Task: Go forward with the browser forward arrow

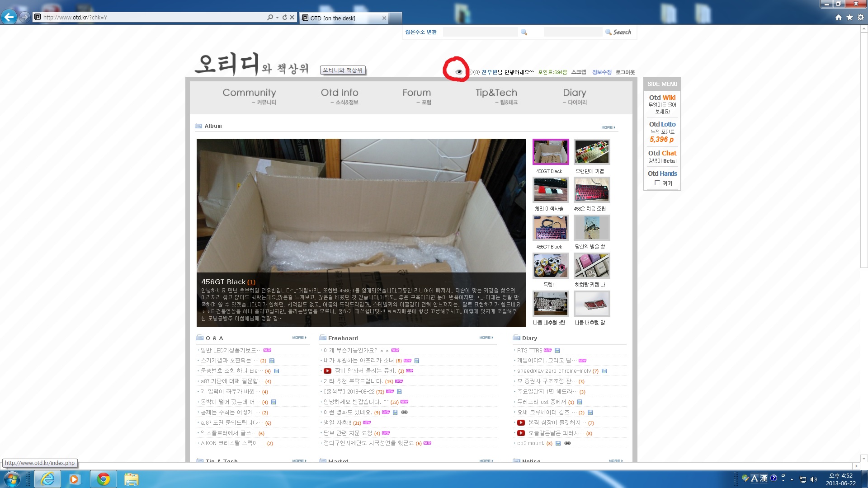Action: click(x=25, y=17)
